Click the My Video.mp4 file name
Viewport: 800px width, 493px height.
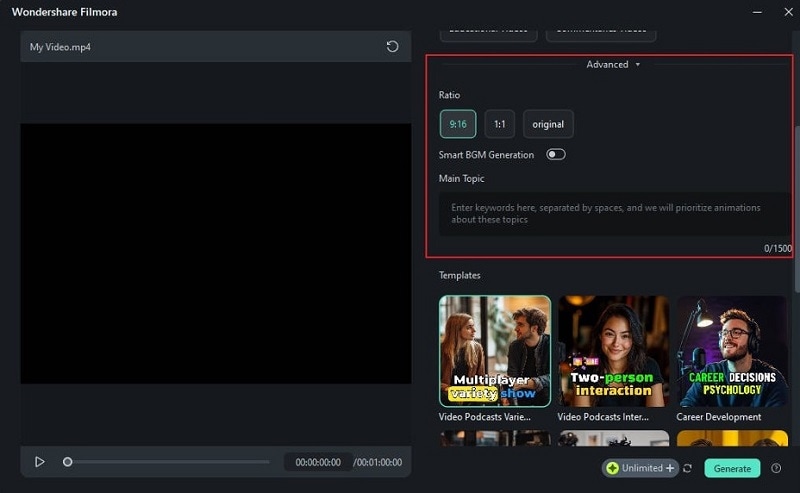[x=60, y=47]
